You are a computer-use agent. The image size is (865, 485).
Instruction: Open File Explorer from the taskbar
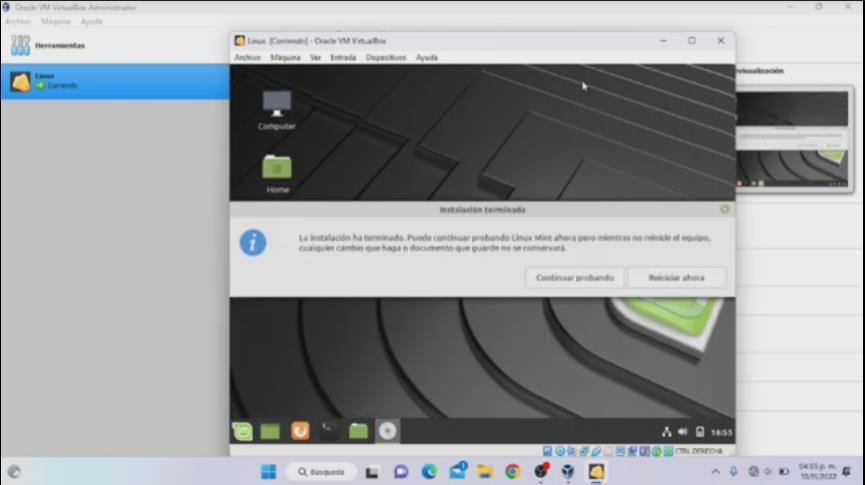pos(485,472)
